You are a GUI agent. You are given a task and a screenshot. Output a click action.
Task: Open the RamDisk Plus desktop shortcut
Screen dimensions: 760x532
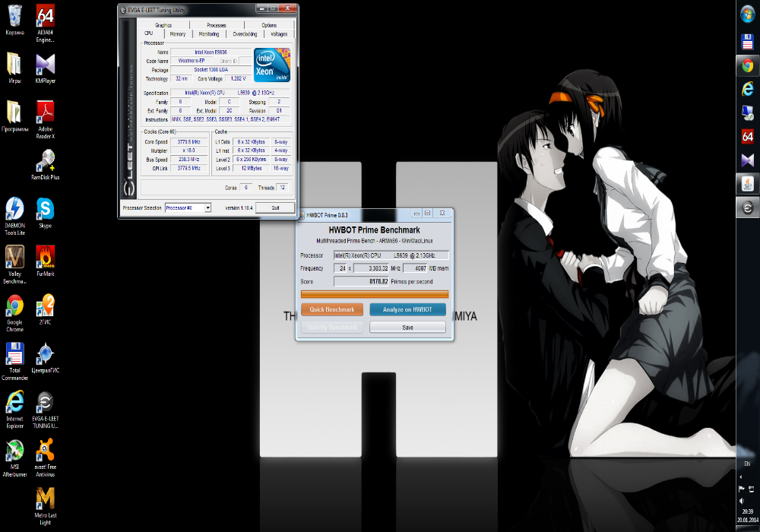[45, 164]
